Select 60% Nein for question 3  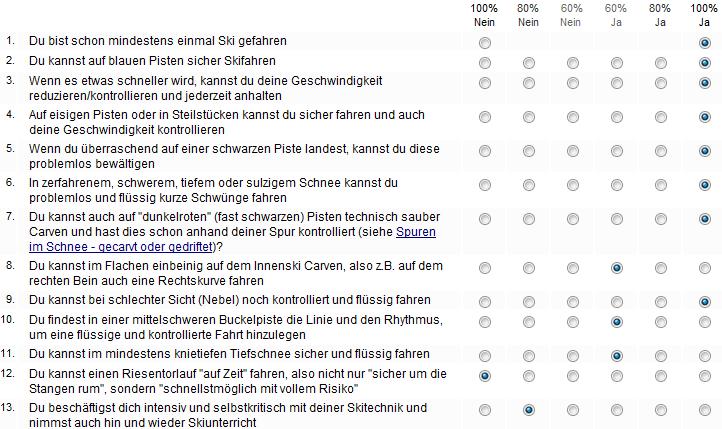coord(572,89)
